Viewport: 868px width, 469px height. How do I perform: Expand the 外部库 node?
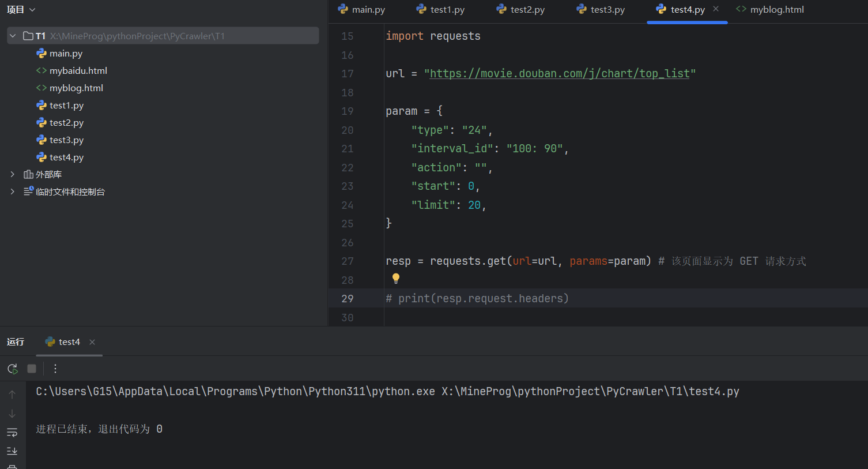pyautogui.click(x=13, y=174)
